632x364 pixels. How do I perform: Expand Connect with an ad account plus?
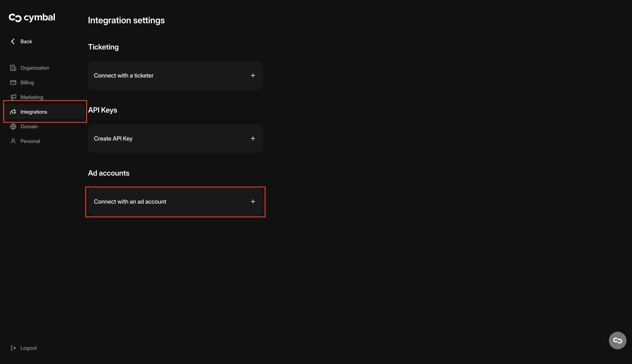click(253, 201)
